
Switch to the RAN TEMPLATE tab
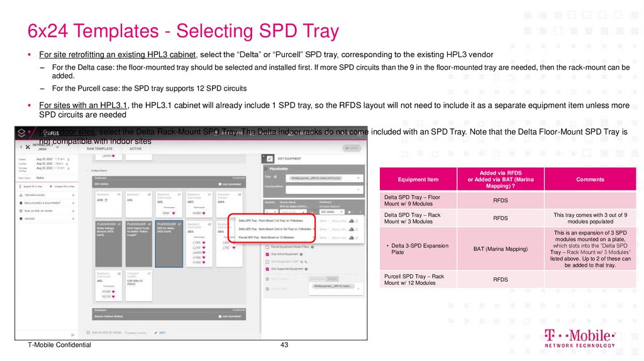99,148
